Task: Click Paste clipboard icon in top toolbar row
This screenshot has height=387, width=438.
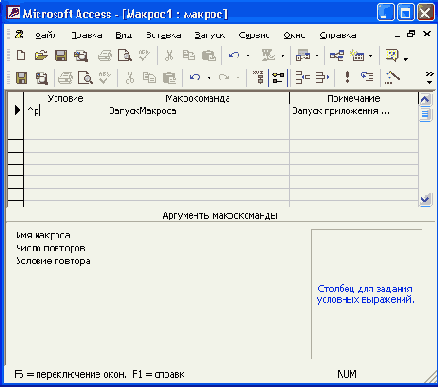Action: click(x=209, y=56)
